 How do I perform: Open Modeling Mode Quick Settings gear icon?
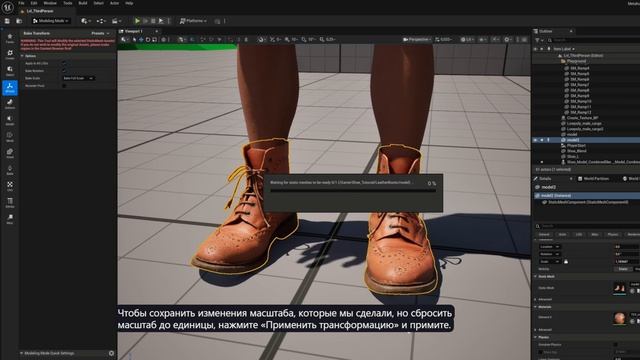tap(111, 353)
